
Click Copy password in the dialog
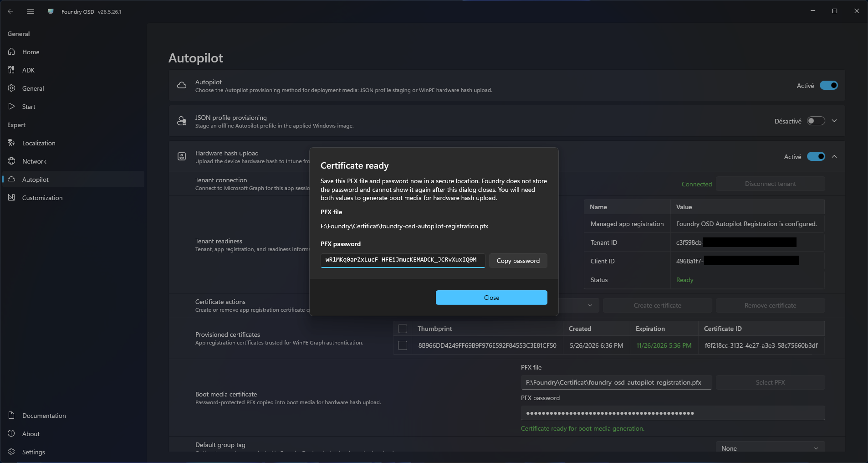pyautogui.click(x=518, y=261)
